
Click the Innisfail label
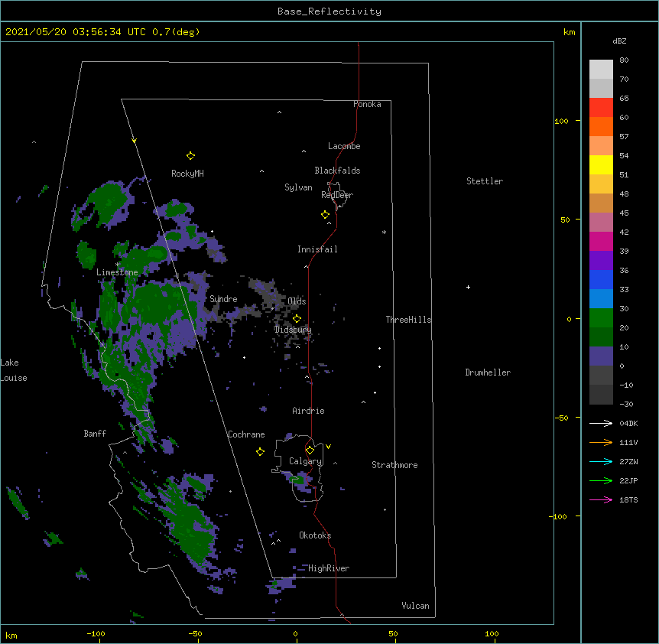317,249
